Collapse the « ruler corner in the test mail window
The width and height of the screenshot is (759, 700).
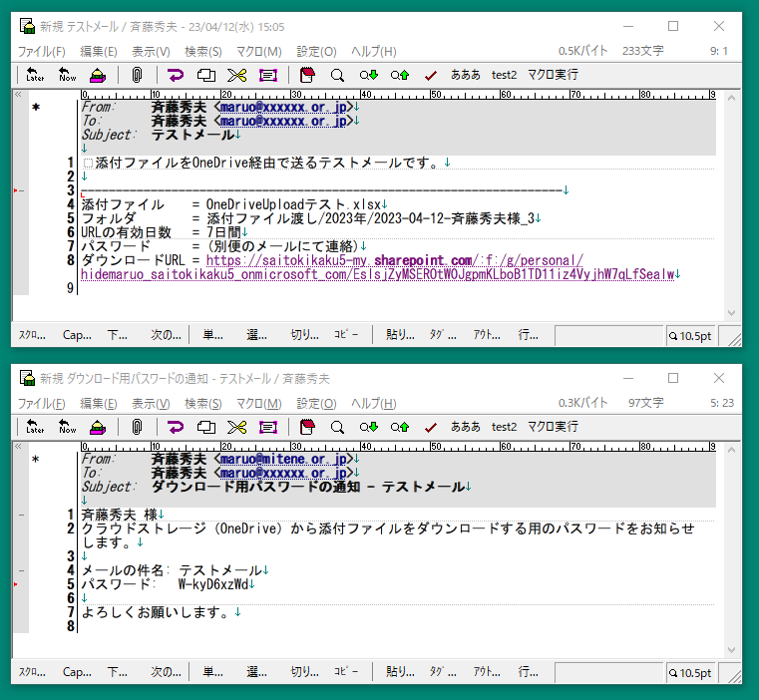(x=19, y=95)
